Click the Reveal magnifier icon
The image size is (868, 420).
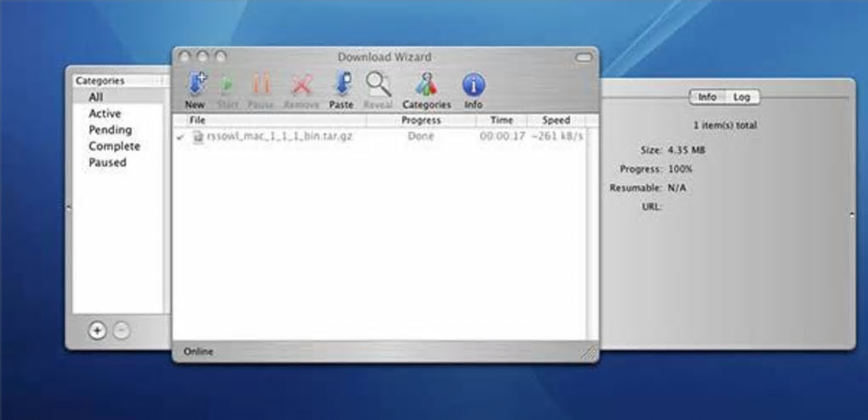coord(379,85)
